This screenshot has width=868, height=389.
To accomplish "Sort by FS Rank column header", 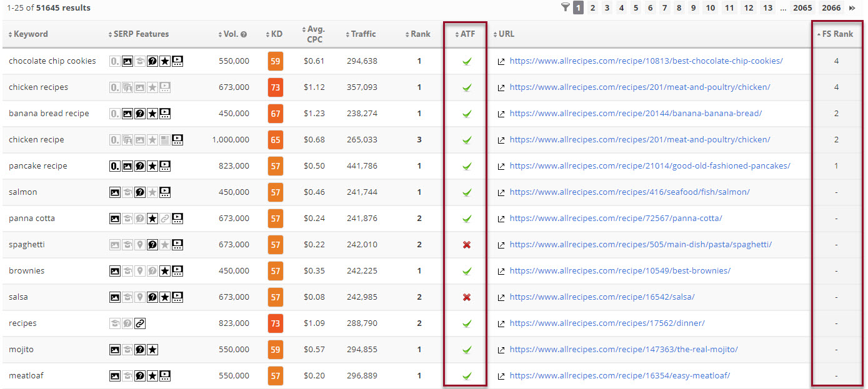I will pyautogui.click(x=837, y=34).
